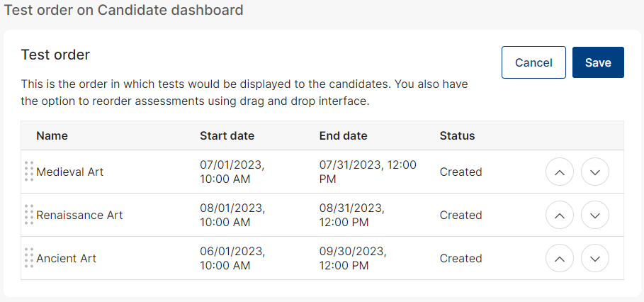Click down arrow for Ancient Art
The image size is (644, 302).
click(x=595, y=258)
